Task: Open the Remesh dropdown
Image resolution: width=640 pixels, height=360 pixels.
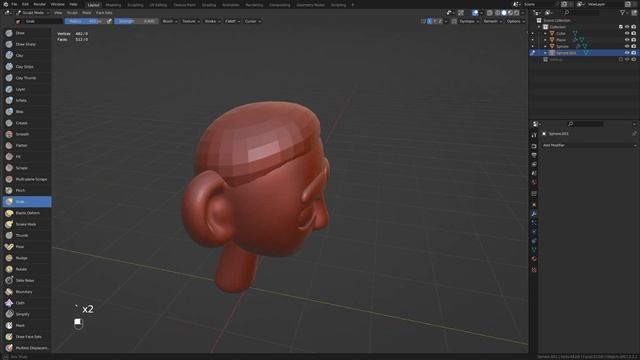Action: [492, 21]
